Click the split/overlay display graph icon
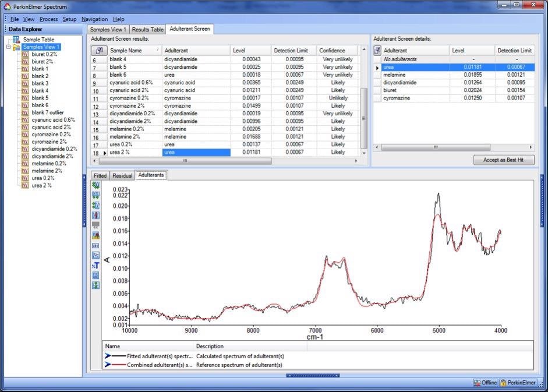The image size is (548, 392). point(96,275)
